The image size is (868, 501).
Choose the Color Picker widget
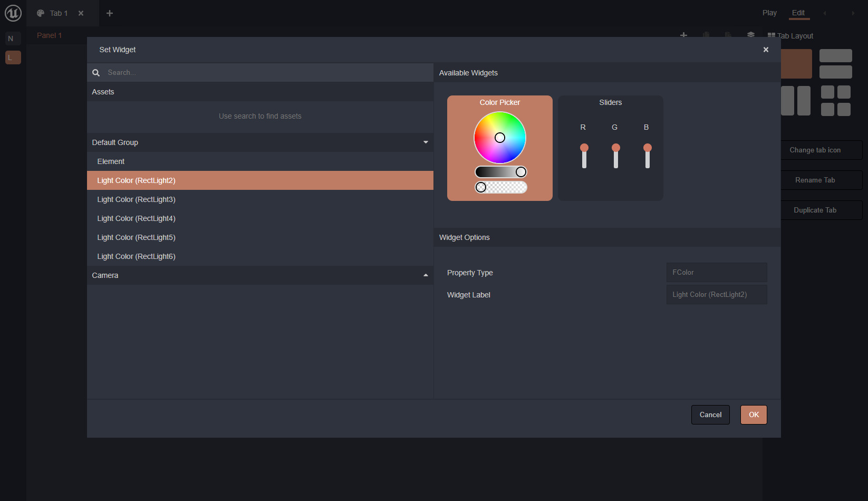pos(499,148)
